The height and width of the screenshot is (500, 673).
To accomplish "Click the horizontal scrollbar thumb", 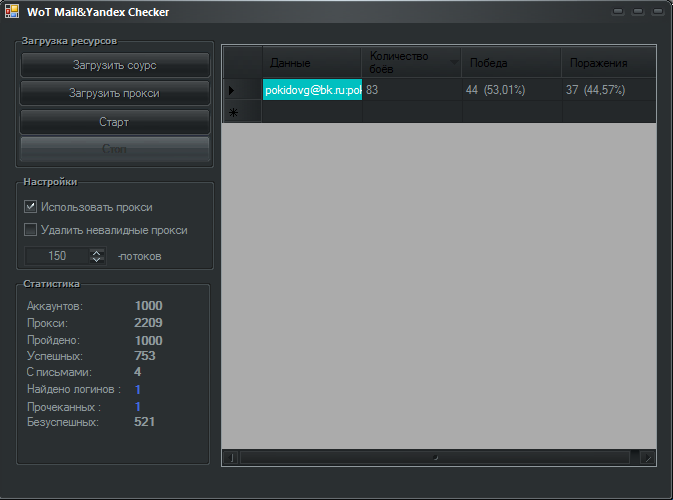I will pyautogui.click(x=435, y=458).
